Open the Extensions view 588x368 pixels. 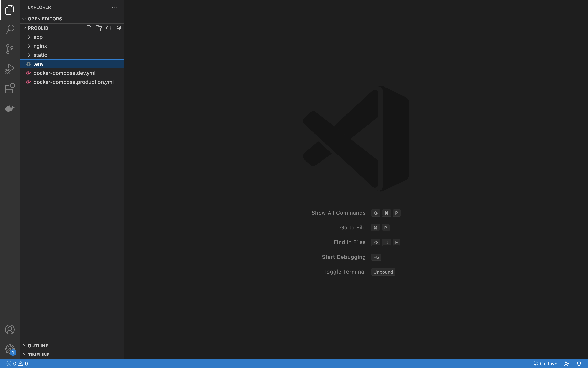(x=10, y=88)
